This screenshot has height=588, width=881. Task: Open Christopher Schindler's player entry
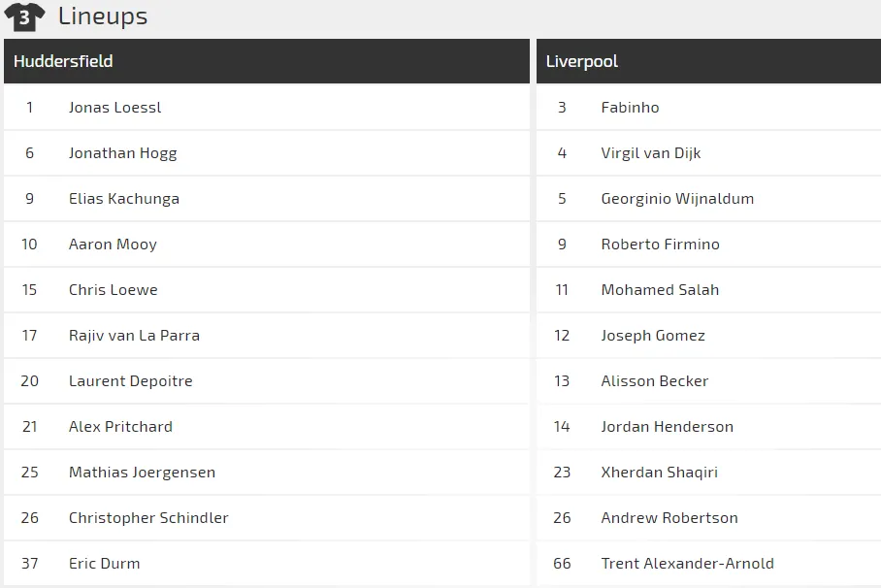pyautogui.click(x=147, y=517)
